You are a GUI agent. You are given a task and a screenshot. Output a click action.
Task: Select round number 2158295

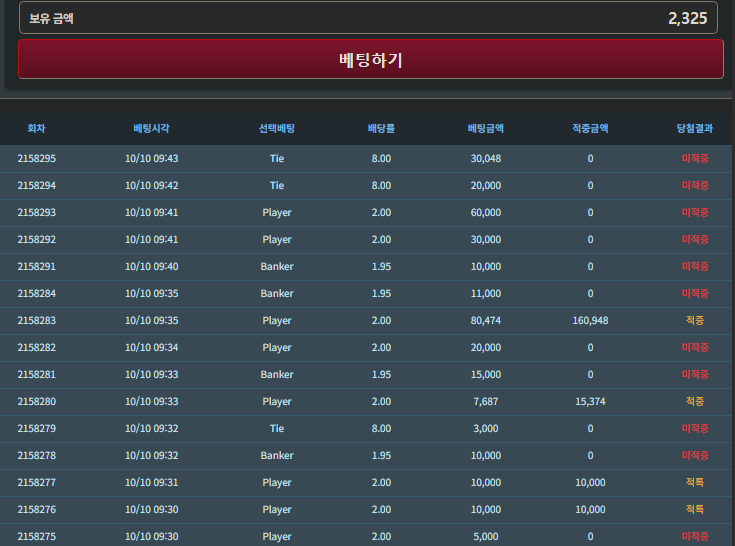[37, 158]
